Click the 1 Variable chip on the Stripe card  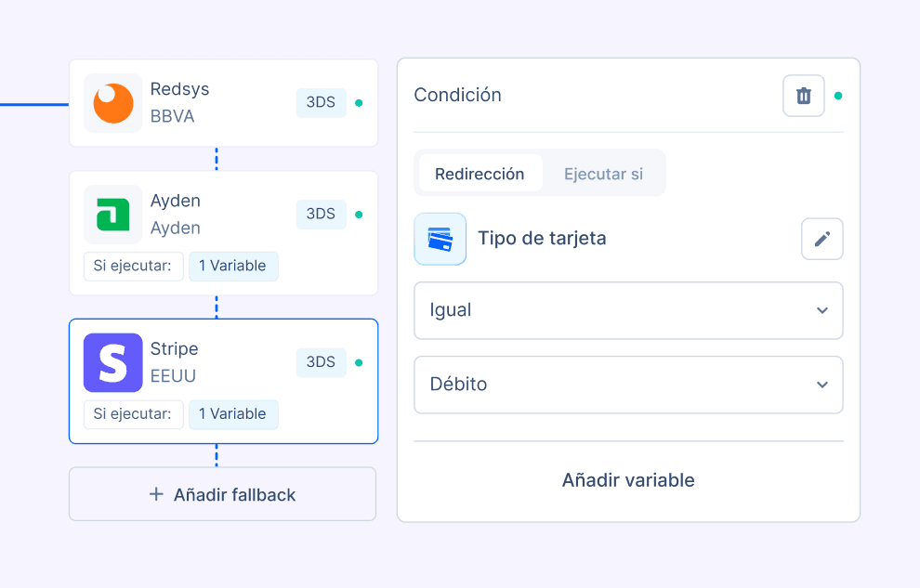pos(233,414)
